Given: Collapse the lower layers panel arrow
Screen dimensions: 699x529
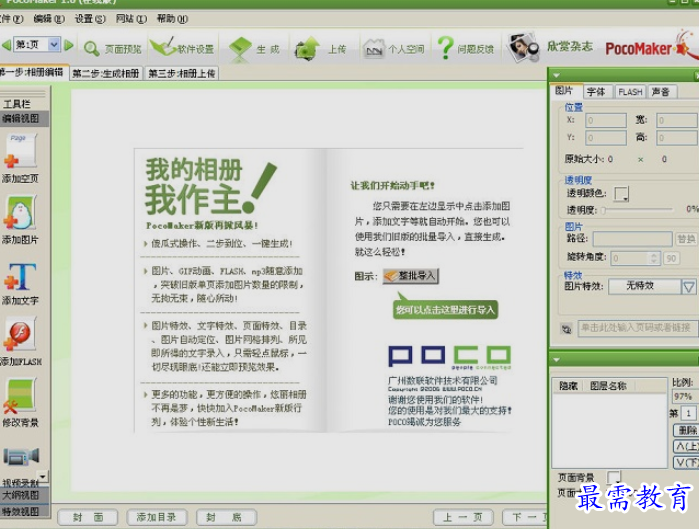Looking at the screenshot, I should [556, 359].
